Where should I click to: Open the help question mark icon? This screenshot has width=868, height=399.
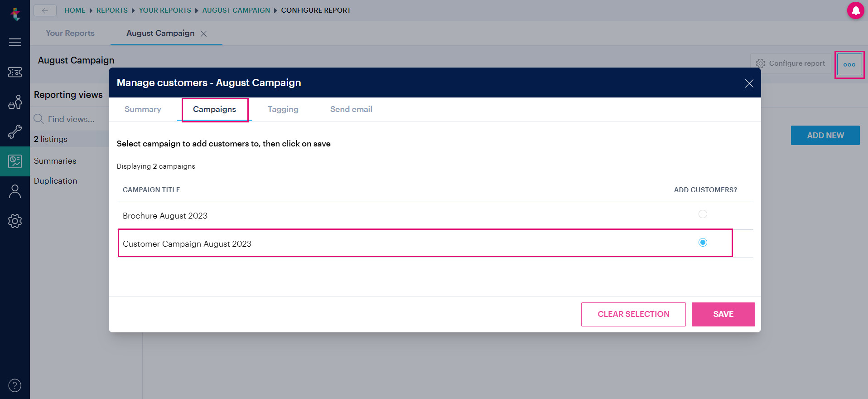[15, 385]
